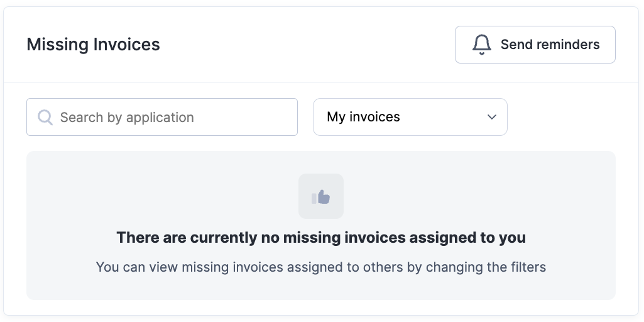The height and width of the screenshot is (322, 644).
Task: Click the word "Missing" in the card title
Action: pos(58,45)
